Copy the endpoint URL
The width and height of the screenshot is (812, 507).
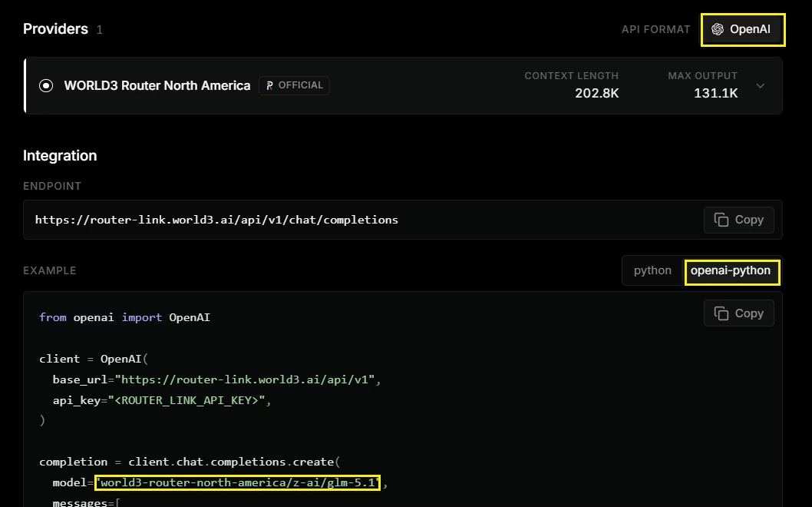[x=738, y=220]
